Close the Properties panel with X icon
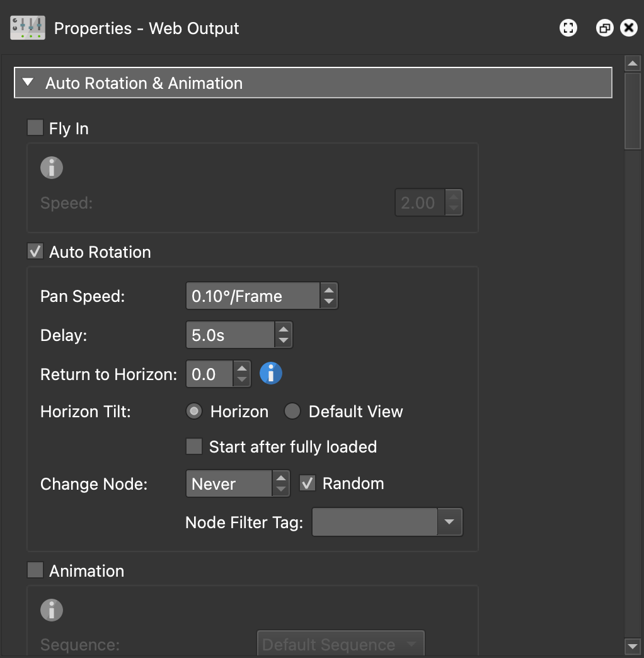 628,28
